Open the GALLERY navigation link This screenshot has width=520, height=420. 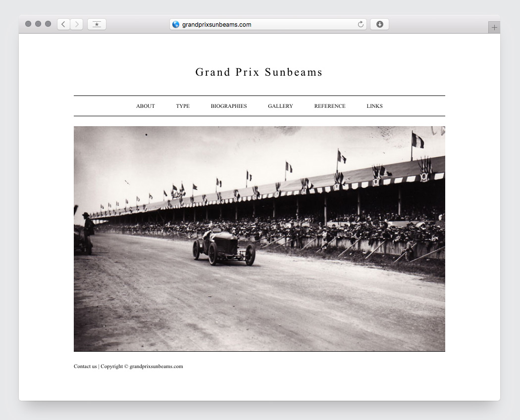click(280, 106)
